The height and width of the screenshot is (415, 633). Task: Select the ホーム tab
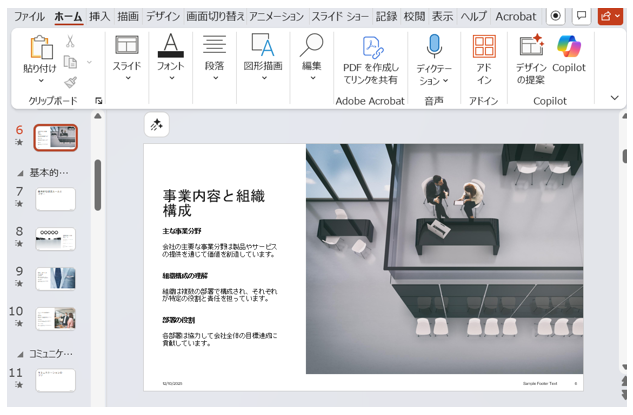click(x=68, y=17)
